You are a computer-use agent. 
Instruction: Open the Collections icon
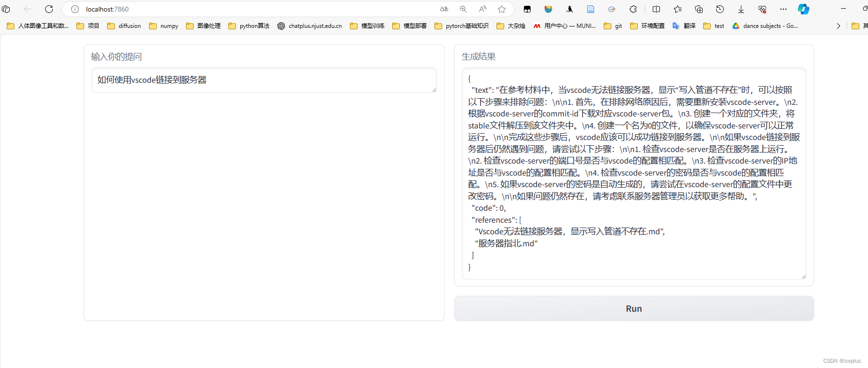coord(699,9)
